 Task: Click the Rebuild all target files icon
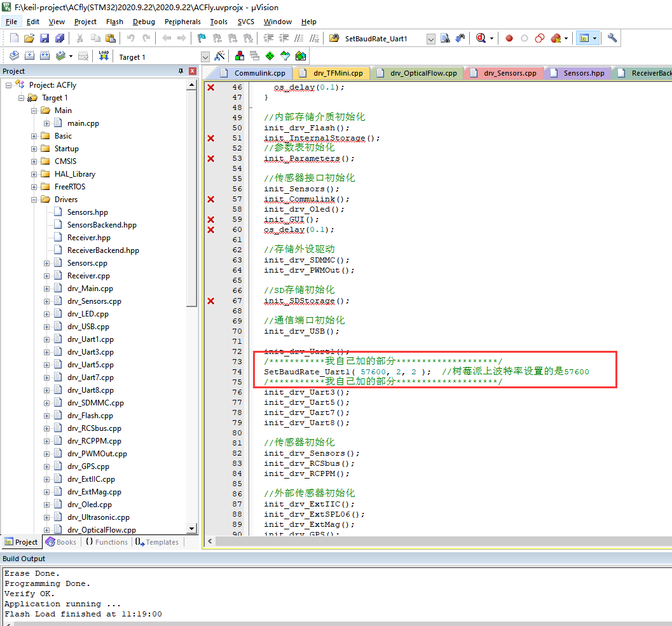pyautogui.click(x=45, y=56)
